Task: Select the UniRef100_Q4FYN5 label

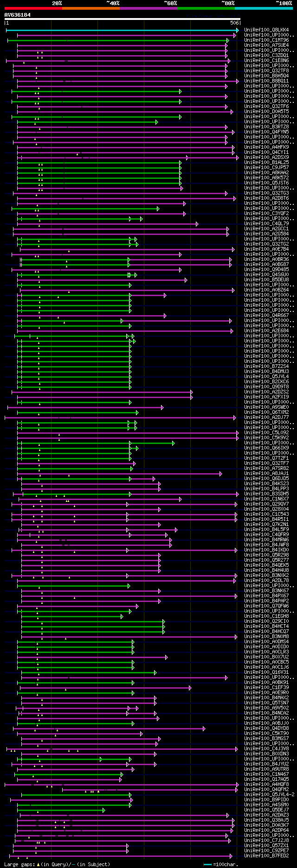Action: (266, 132)
